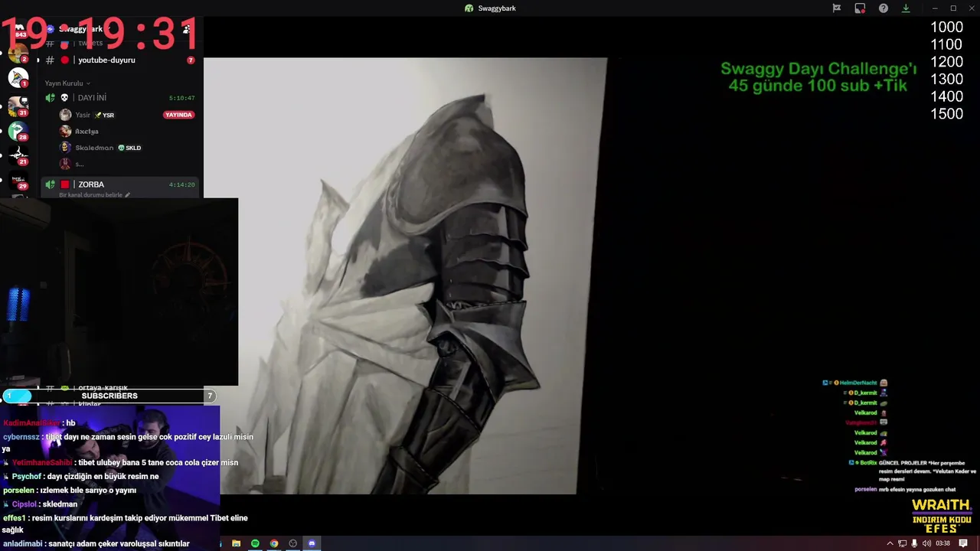Open green server icon with badge 28
Image resolution: width=980 pixels, height=551 pixels.
pos(18,131)
